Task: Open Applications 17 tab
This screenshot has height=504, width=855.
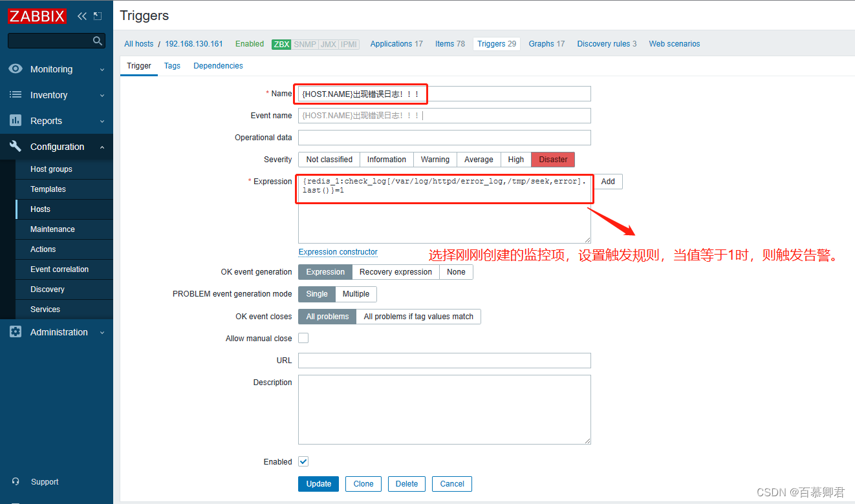Action: (x=396, y=44)
